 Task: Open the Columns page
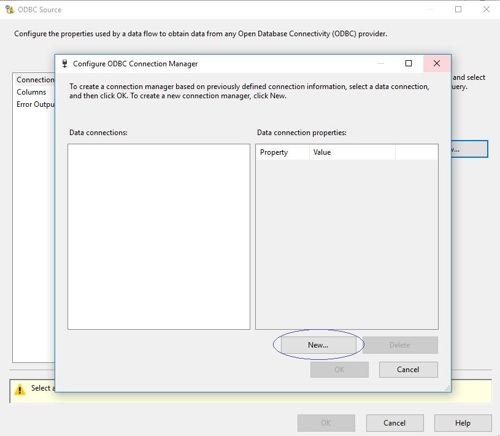pos(31,92)
